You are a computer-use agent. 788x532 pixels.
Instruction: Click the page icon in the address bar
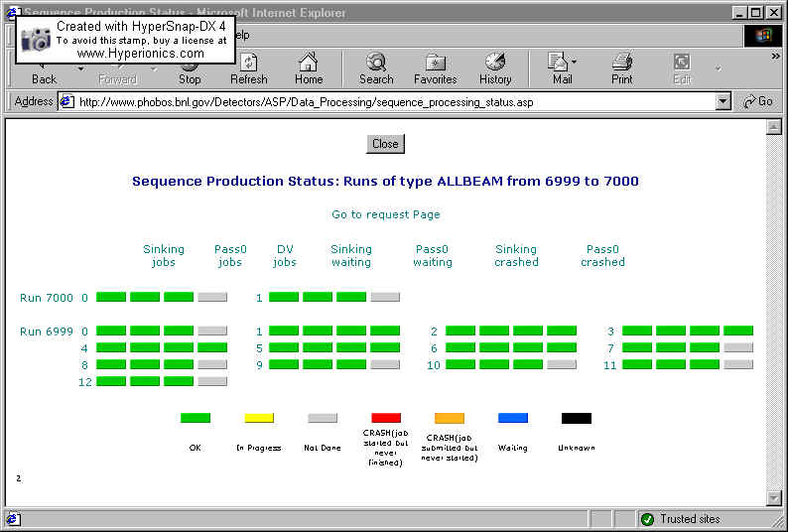(66, 102)
